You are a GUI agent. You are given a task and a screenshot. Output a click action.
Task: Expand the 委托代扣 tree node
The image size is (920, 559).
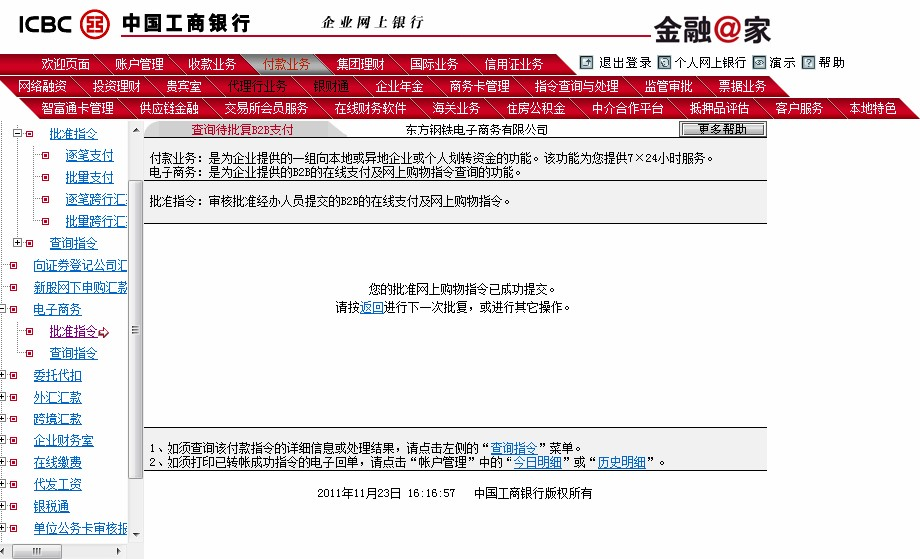click(x=2, y=375)
